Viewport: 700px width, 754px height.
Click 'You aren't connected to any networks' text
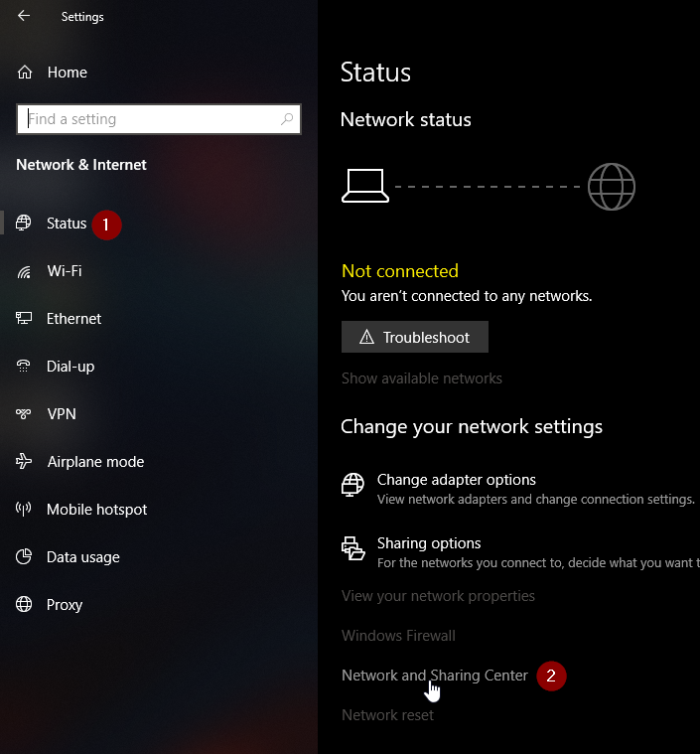click(x=467, y=296)
